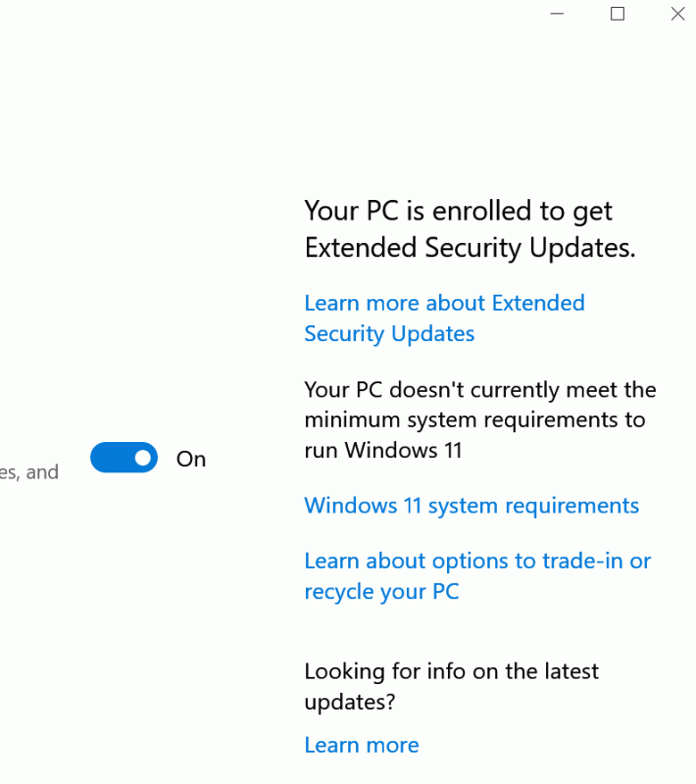Viewport: 696px width, 784px height.
Task: Close the Settings window
Action: pos(677,14)
